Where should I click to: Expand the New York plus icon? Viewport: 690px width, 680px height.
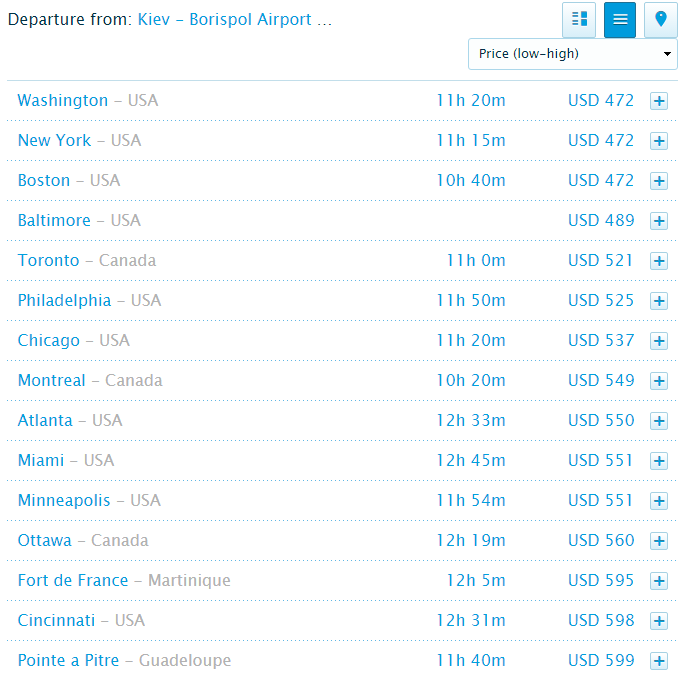tap(659, 141)
